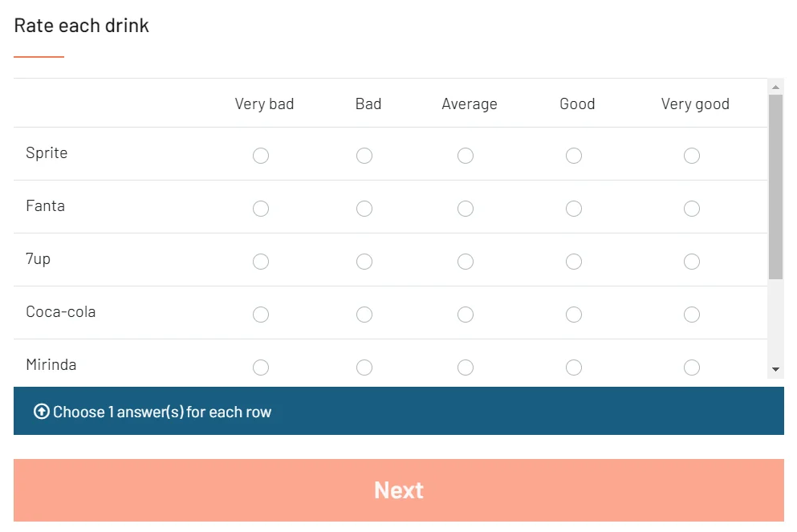The image size is (797, 532).
Task: Mark 7up as Very good
Action: point(692,262)
